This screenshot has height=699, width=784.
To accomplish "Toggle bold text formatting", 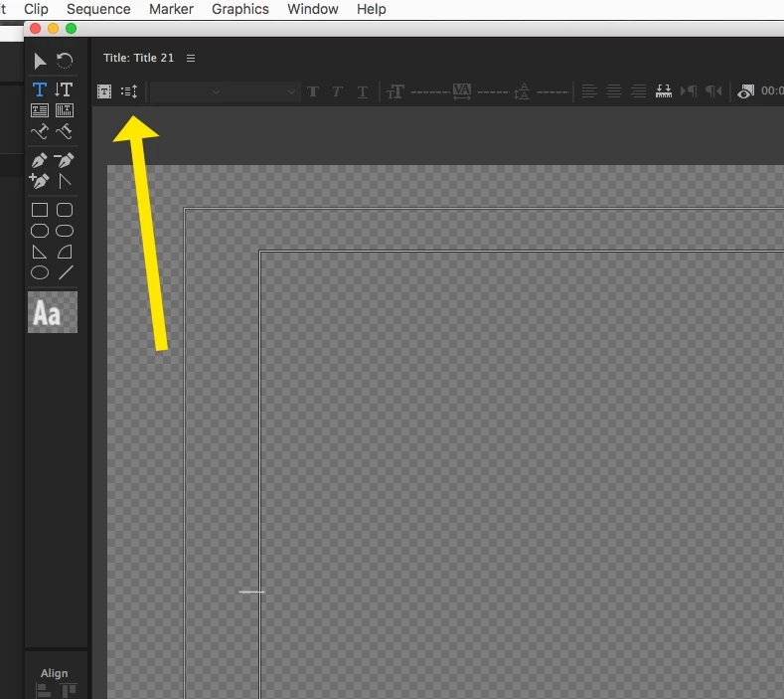I will point(313,91).
